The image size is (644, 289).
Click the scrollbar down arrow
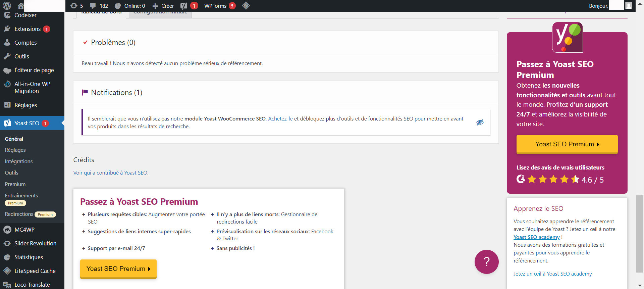[640, 285]
